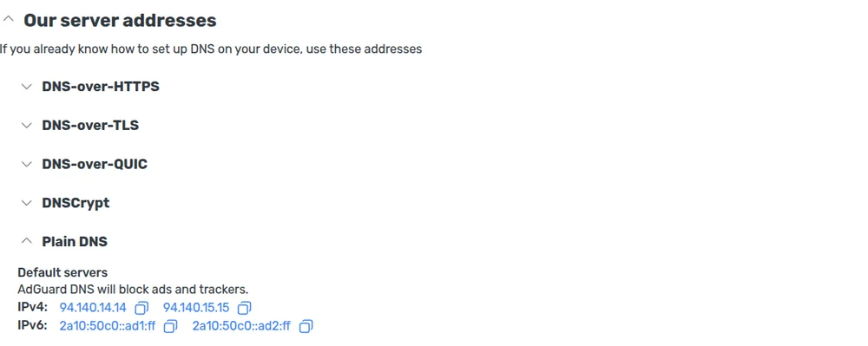The width and height of the screenshot is (868, 346).
Task: Expand the DNS-over-TLS chevron arrow
Action: coord(27,126)
